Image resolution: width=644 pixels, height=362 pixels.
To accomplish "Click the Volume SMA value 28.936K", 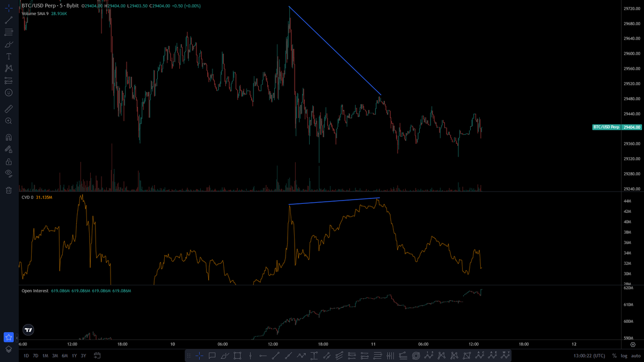I will pos(59,13).
